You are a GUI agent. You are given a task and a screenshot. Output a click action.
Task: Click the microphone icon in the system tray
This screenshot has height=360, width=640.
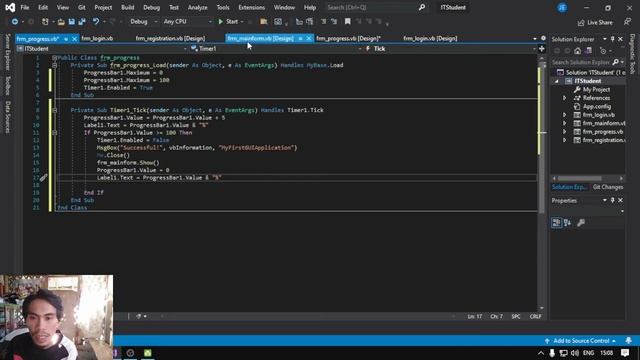(x=552, y=353)
